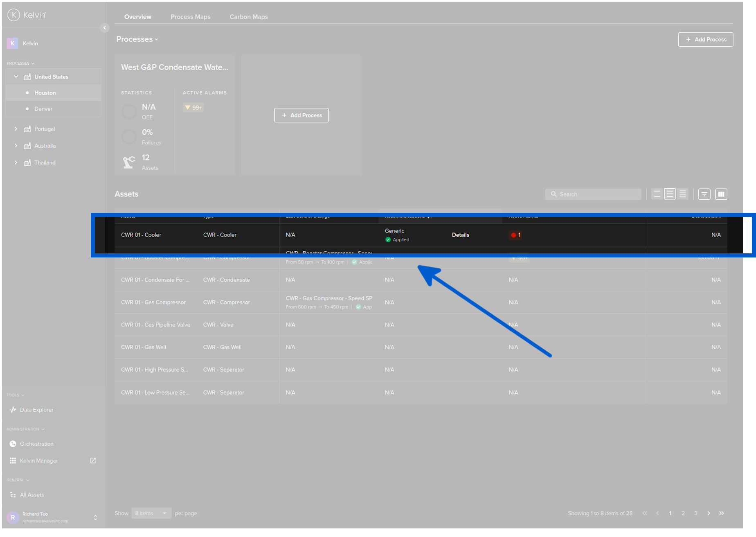Open the All Assets view
The width and height of the screenshot is (756, 537).
click(31, 494)
